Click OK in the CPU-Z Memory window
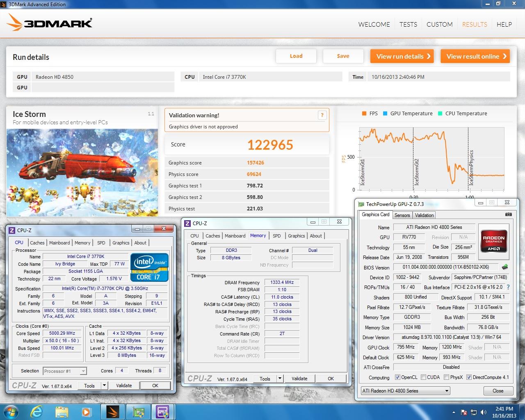525x420 pixels. (x=331, y=379)
